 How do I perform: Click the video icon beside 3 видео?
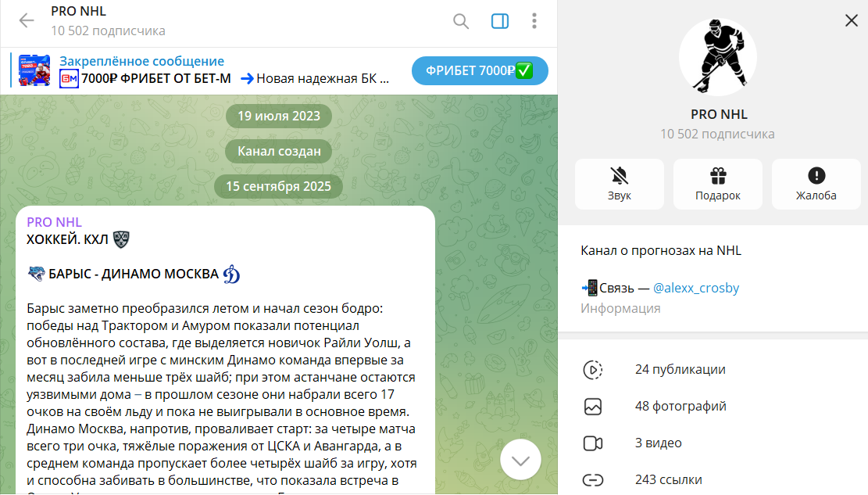coord(592,443)
